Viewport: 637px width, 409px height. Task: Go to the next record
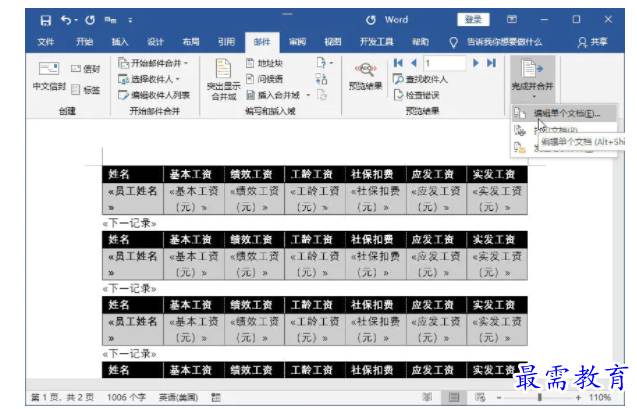476,63
